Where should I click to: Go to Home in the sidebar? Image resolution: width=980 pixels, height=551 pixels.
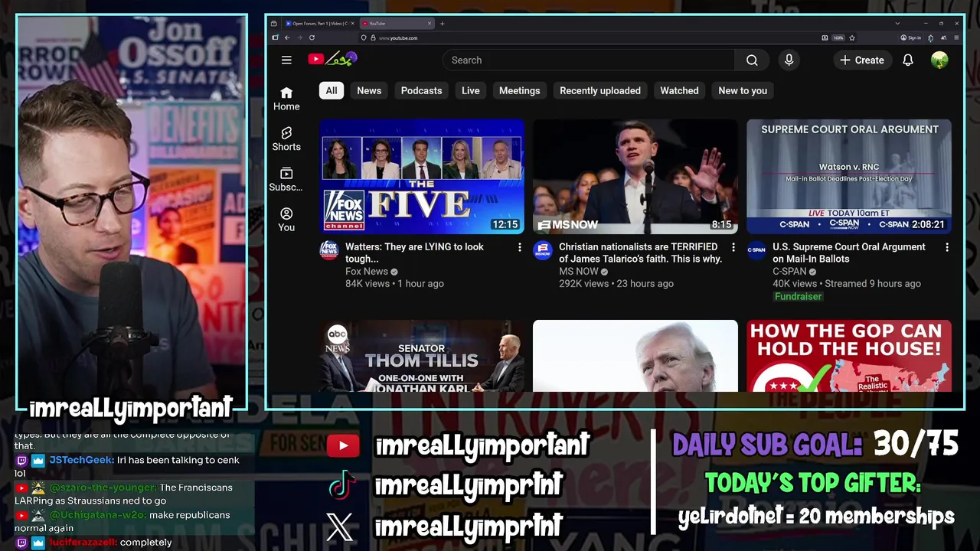coord(286,99)
